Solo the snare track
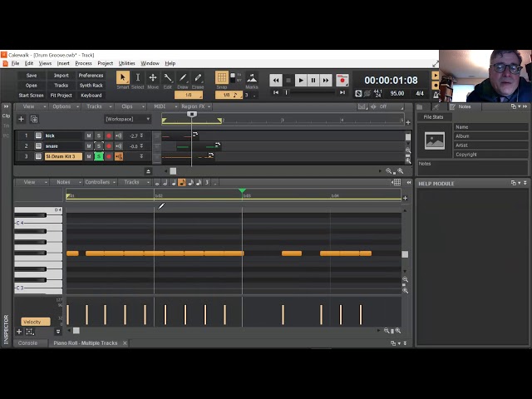The width and height of the screenshot is (532, 399). click(x=99, y=146)
